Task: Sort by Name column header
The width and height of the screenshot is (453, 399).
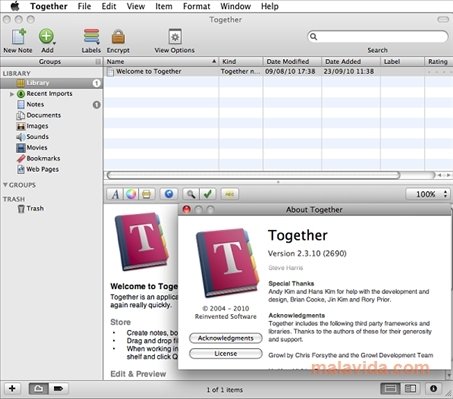Action: tap(161, 62)
